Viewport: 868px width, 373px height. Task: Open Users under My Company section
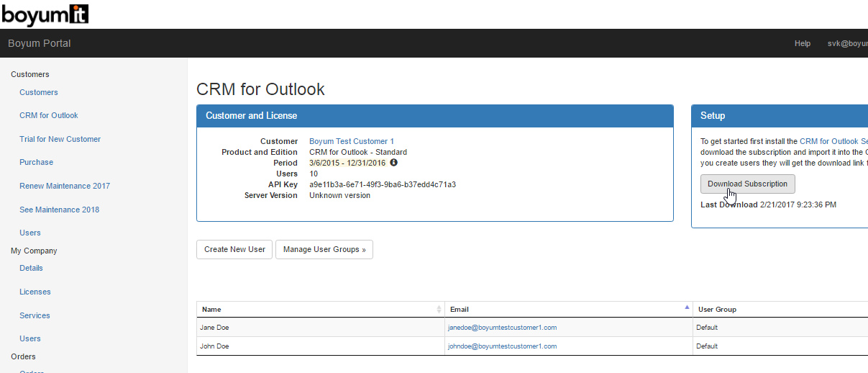pyautogui.click(x=30, y=338)
